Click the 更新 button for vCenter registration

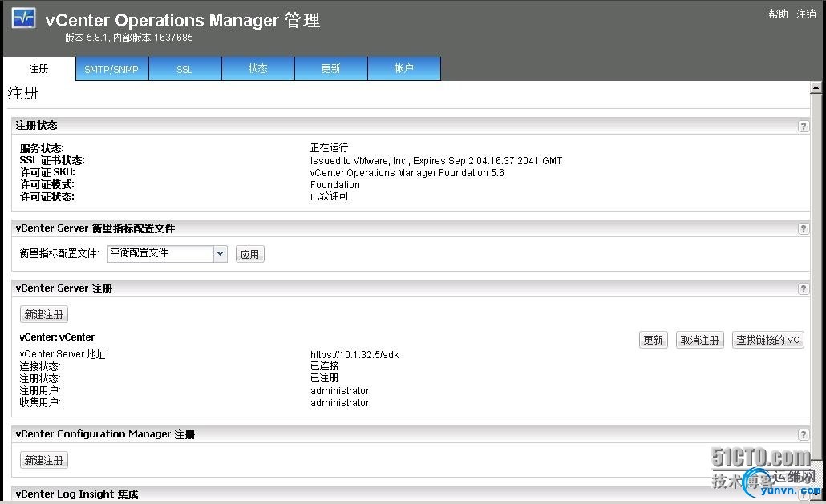pos(654,341)
